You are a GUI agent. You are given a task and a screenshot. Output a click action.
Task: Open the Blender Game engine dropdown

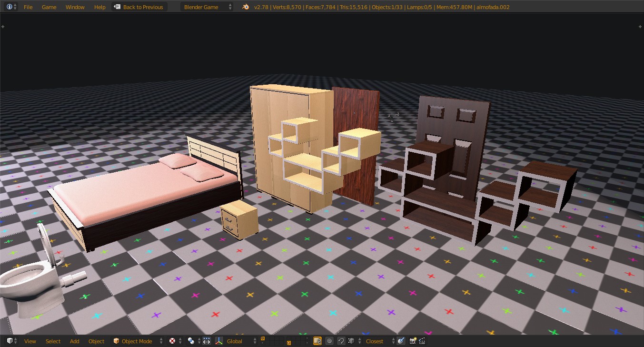click(x=208, y=7)
